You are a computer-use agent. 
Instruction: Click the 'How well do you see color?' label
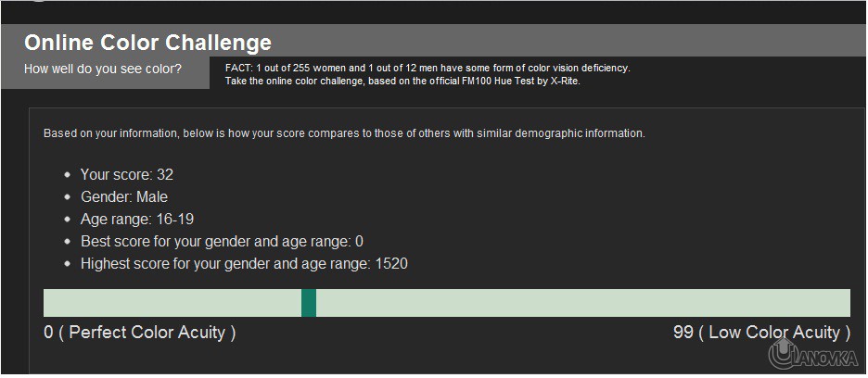pos(103,69)
